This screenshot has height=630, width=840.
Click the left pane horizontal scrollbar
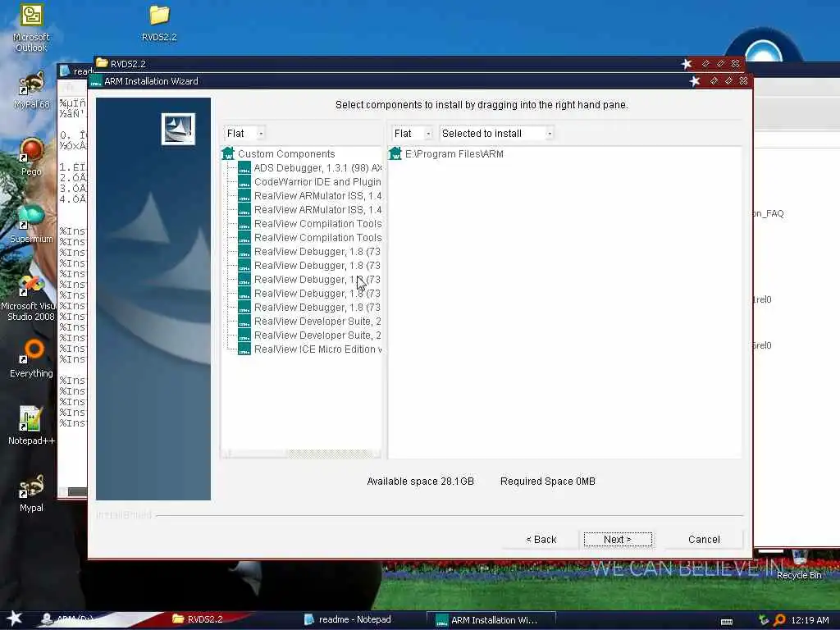(301, 454)
